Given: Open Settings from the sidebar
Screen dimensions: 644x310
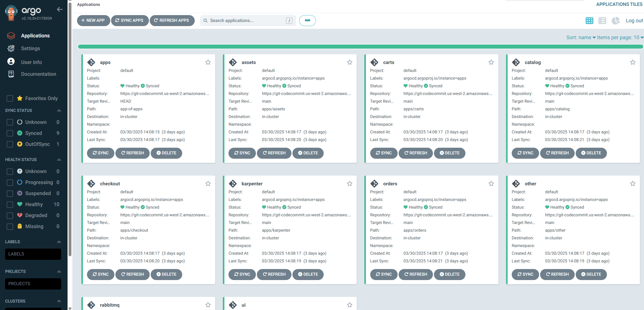Looking at the screenshot, I should tap(30, 48).
